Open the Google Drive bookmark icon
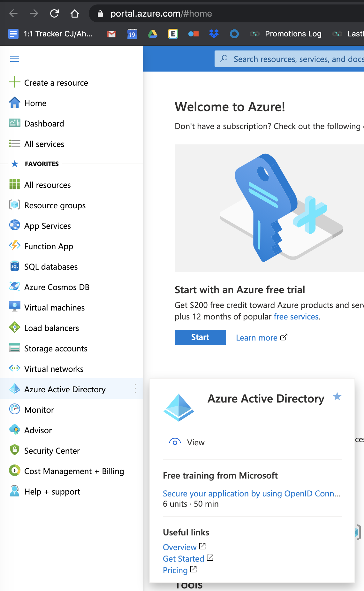 coord(153,34)
